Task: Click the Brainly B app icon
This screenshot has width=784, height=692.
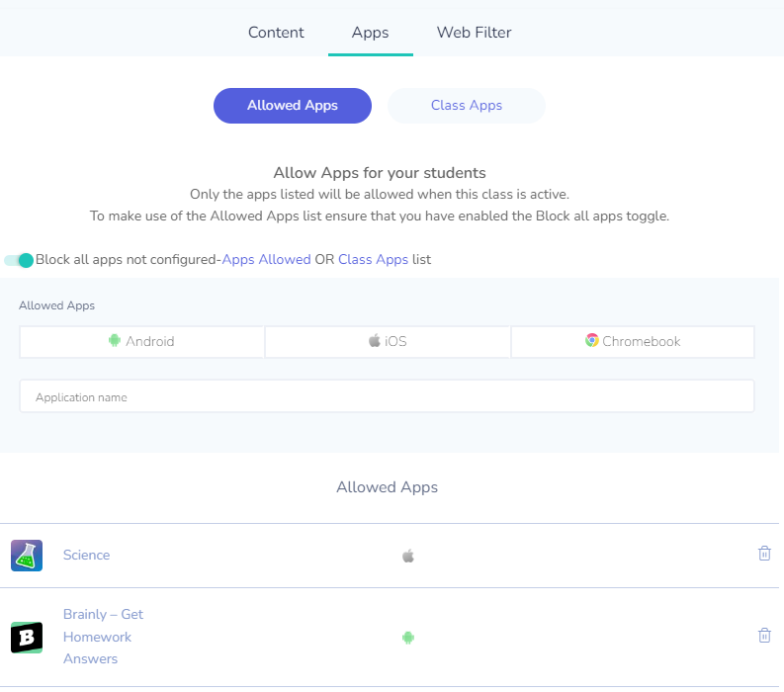Action: (27, 638)
